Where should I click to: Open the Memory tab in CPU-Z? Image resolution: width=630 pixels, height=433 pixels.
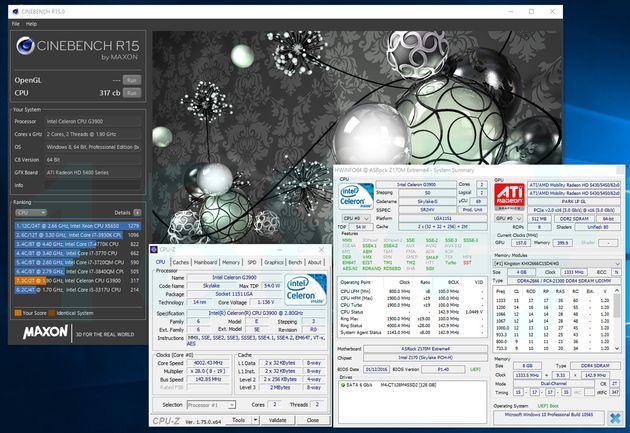[231, 262]
